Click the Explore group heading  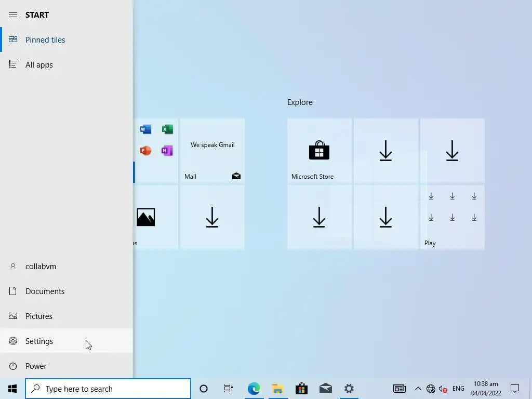pyautogui.click(x=300, y=102)
